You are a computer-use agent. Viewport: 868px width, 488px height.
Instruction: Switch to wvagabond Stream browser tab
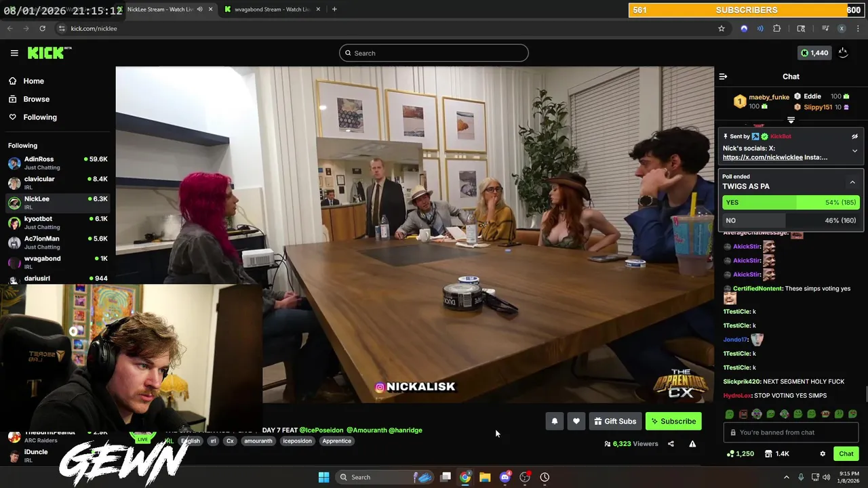coord(271,9)
